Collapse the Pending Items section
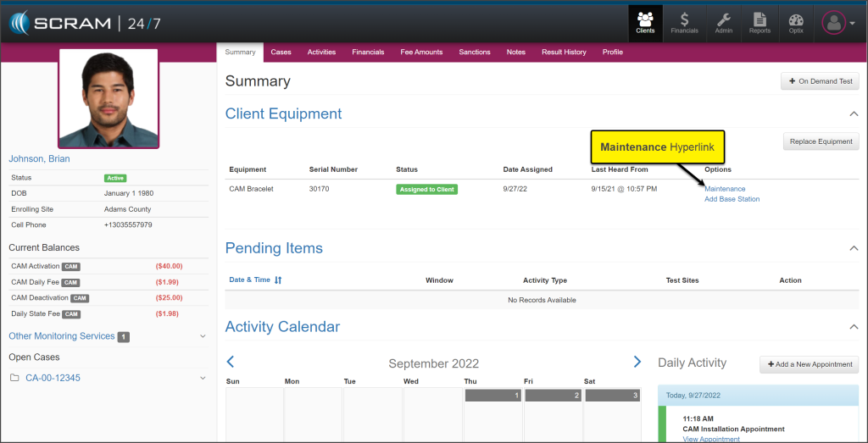The height and width of the screenshot is (443, 868). pos(853,248)
